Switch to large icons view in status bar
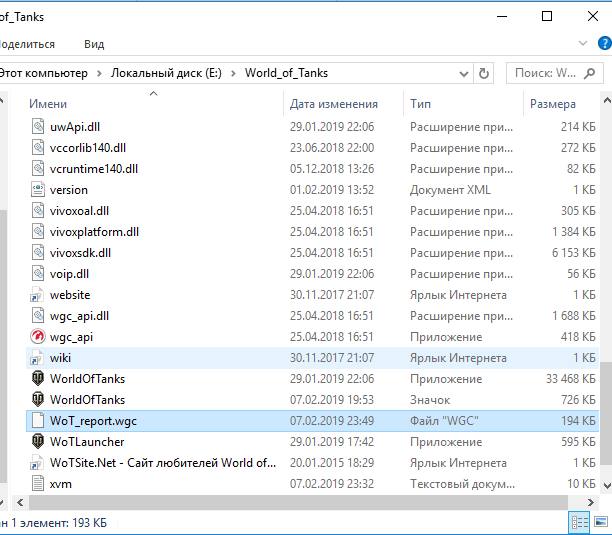The image size is (612, 535). (599, 523)
